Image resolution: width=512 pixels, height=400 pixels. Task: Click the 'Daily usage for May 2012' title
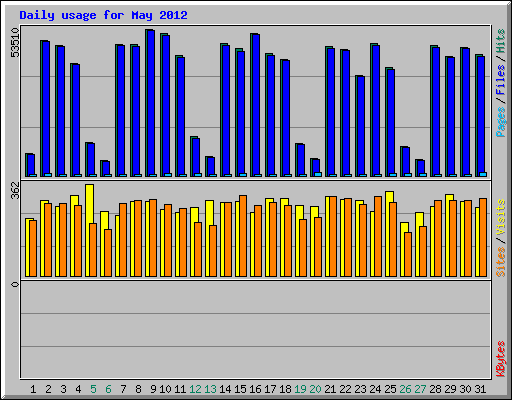103,15
